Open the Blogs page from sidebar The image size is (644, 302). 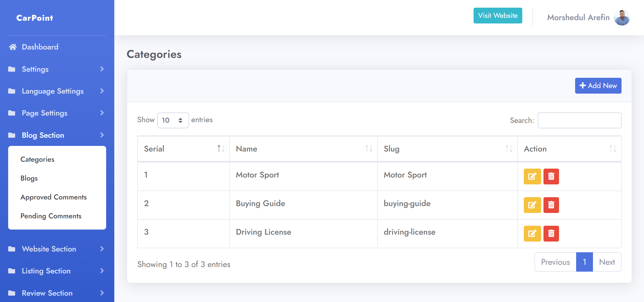[29, 178]
